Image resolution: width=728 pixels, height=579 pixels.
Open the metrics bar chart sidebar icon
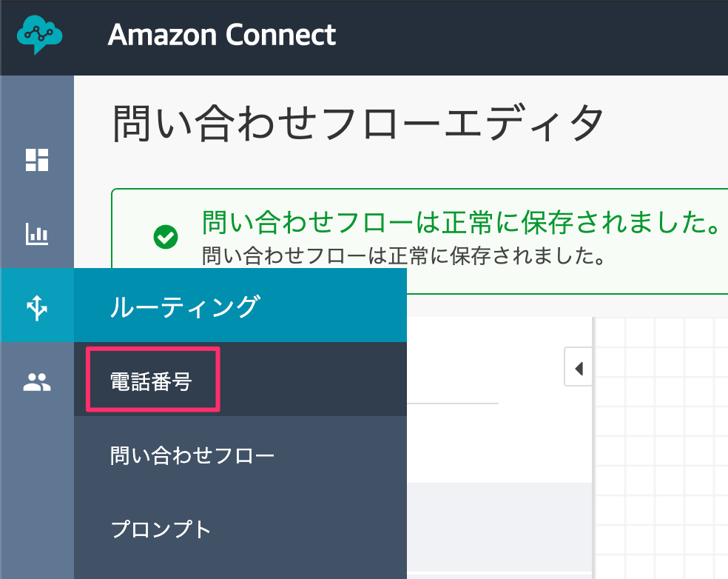point(37,234)
